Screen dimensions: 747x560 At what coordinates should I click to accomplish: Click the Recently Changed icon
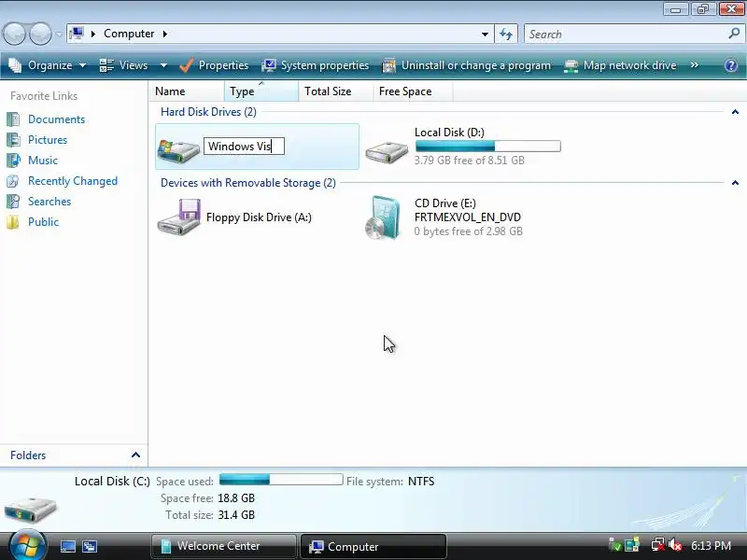(x=13, y=181)
